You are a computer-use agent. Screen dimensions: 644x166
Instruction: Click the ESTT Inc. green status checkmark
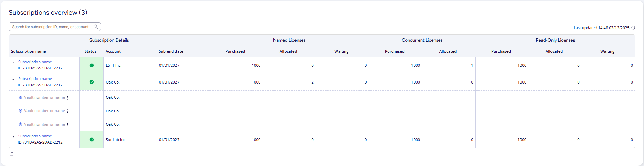(92, 65)
